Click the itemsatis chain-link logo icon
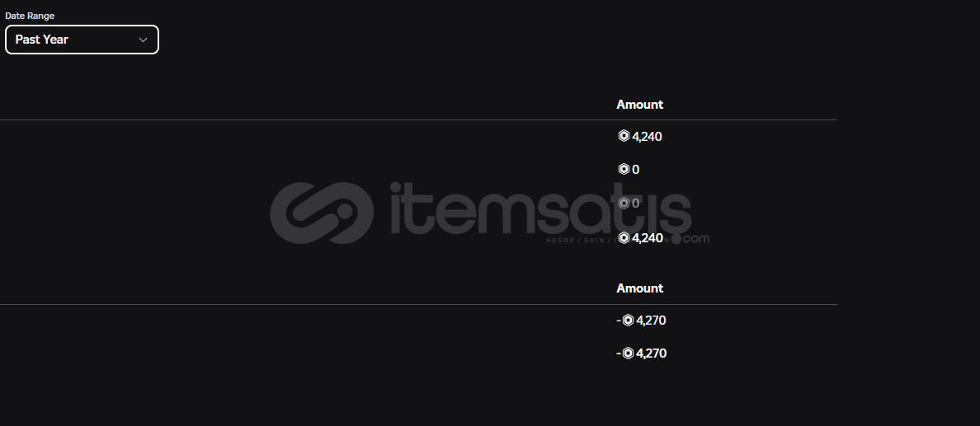 pyautogui.click(x=322, y=213)
